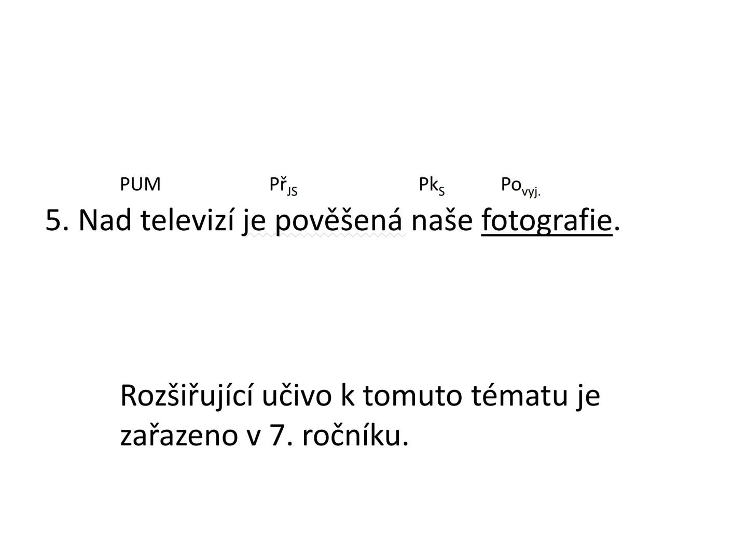Click the word je before pověšená
747x560 pixels.
pyautogui.click(x=254, y=221)
